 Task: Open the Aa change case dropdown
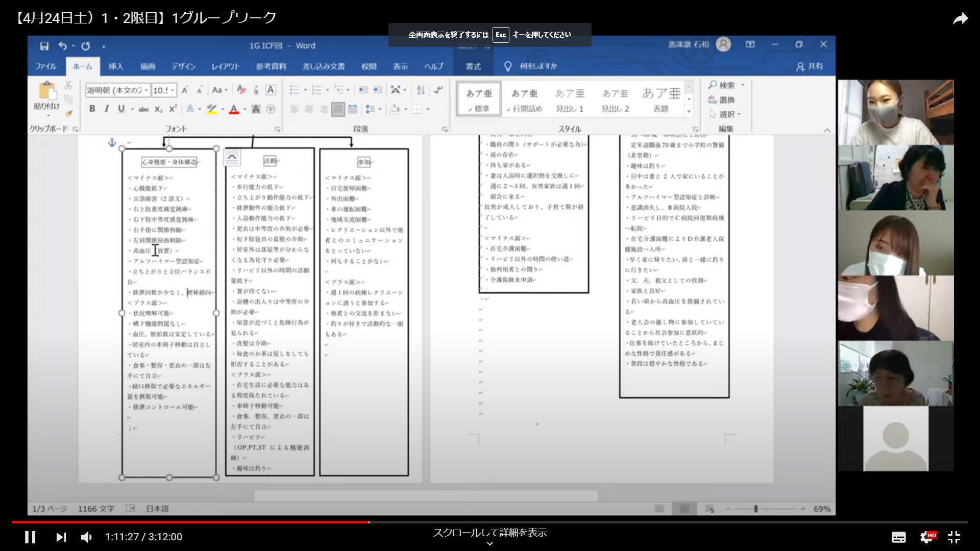[x=219, y=90]
